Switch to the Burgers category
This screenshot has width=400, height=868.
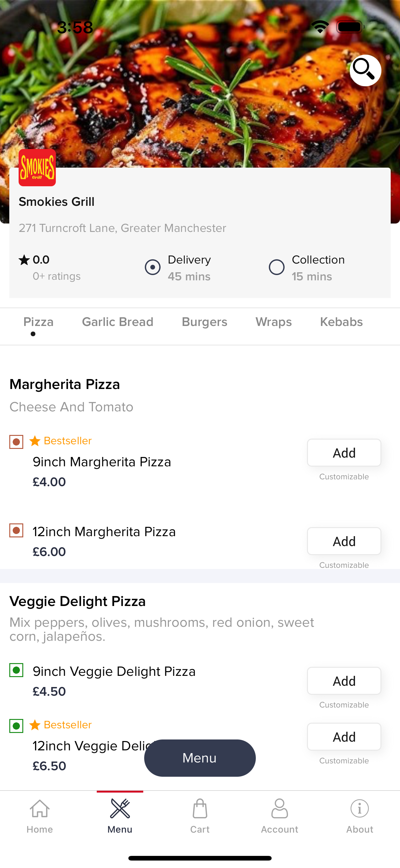(204, 322)
